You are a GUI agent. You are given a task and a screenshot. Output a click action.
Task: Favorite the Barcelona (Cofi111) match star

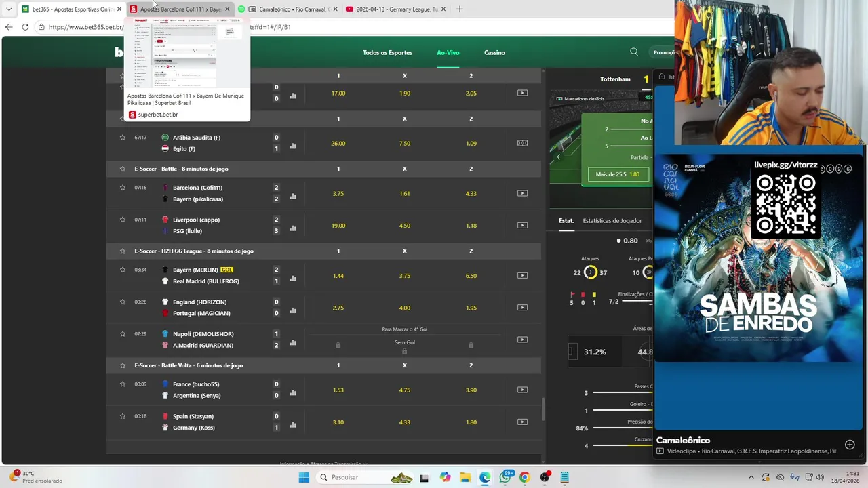tap(123, 188)
